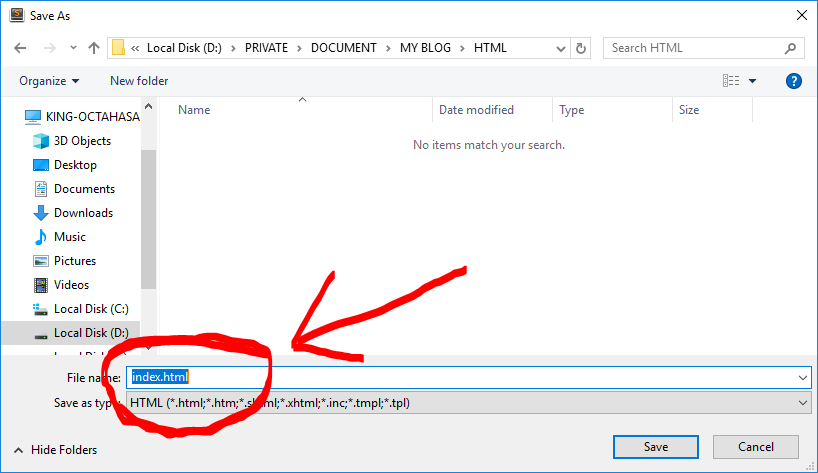
Task: Select DOCUMENT in address breadcrumb
Action: pyautogui.click(x=343, y=48)
